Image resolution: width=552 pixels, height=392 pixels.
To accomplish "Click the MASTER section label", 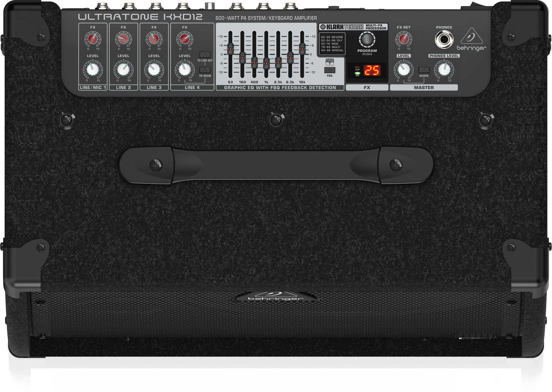I will click(424, 87).
